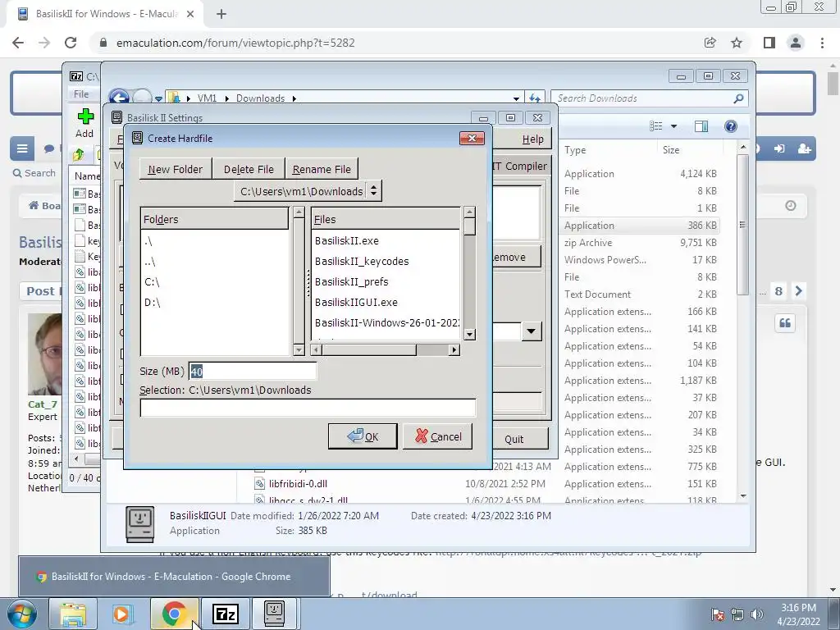Open Explorer help icon
This screenshot has width=840, height=630.
(x=731, y=126)
